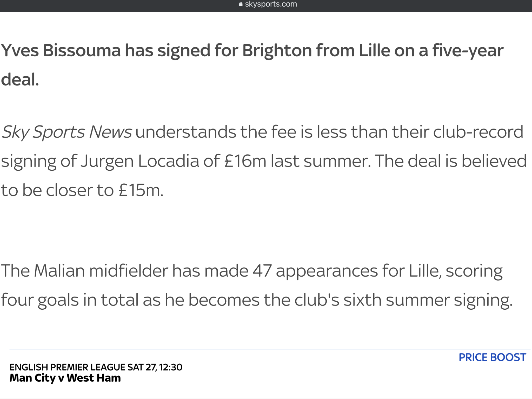Click the italic Sky Sports News text
The image size is (532, 399).
pos(67,132)
